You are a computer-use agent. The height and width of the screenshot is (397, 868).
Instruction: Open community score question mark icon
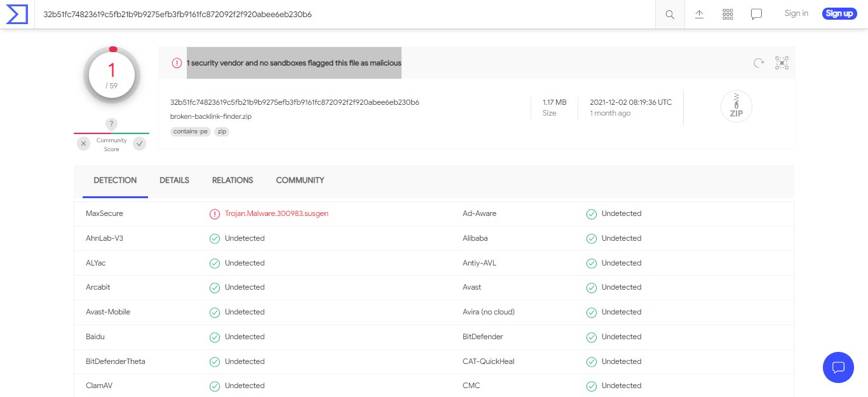[x=111, y=124]
